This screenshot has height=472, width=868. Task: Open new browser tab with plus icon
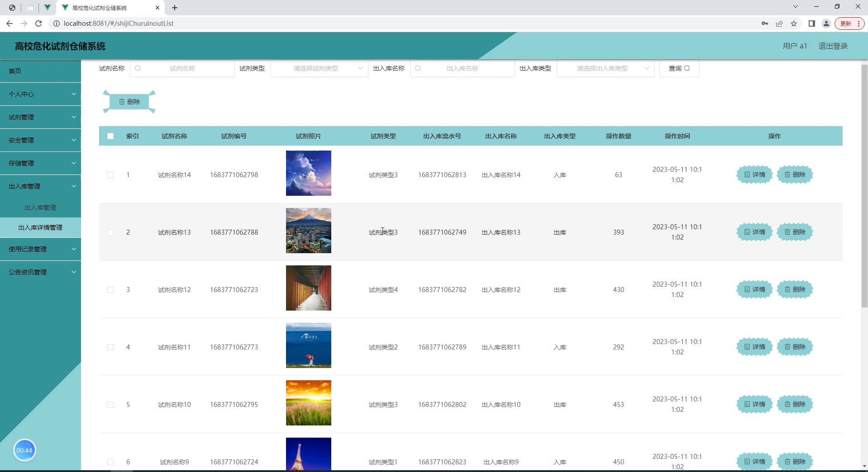(x=175, y=8)
